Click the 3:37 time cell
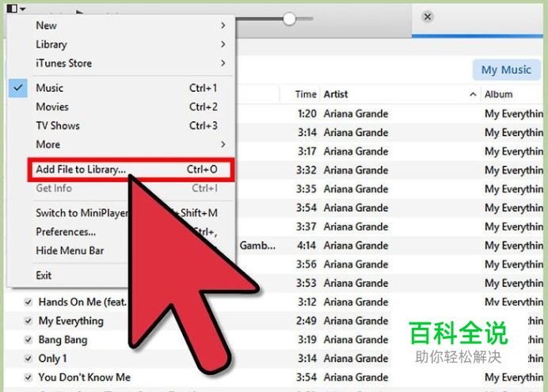The height and width of the screenshot is (392, 548). (x=306, y=226)
